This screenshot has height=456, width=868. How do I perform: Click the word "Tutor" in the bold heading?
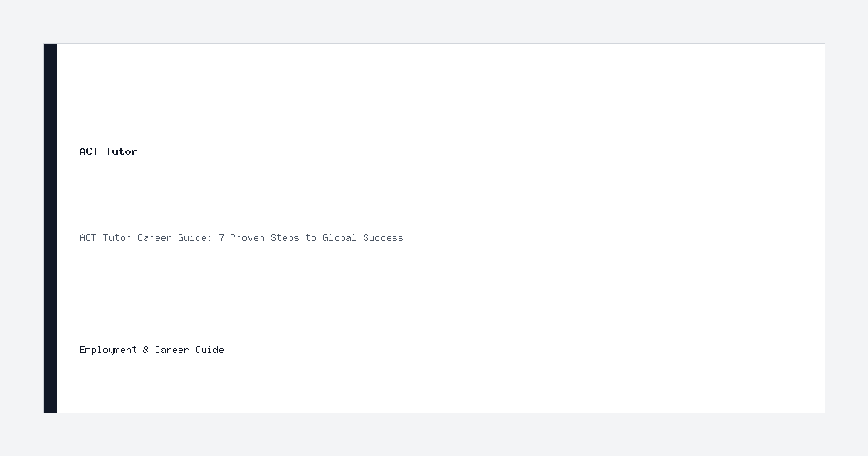[122, 151]
